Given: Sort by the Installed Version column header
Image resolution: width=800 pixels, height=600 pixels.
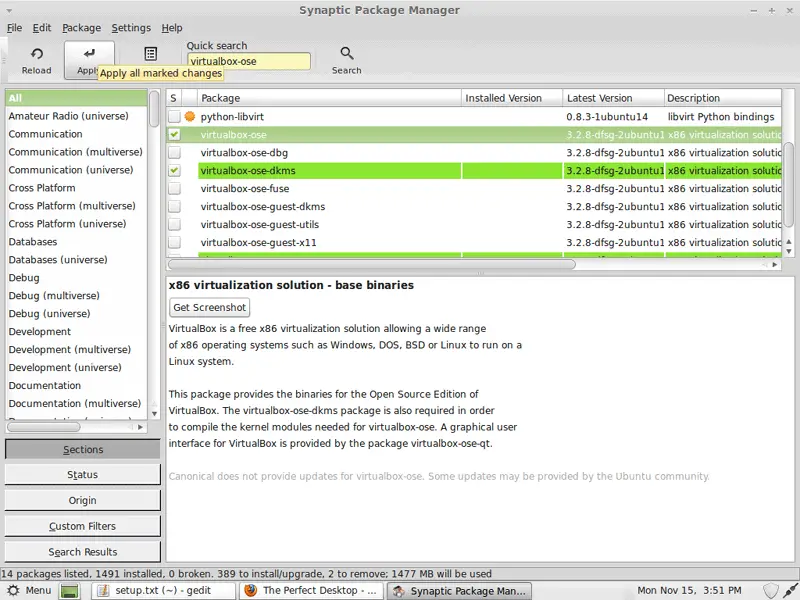Looking at the screenshot, I should [512, 98].
